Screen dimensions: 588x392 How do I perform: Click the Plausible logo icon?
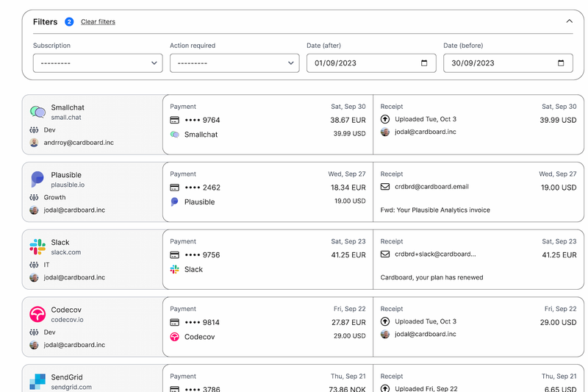37,179
